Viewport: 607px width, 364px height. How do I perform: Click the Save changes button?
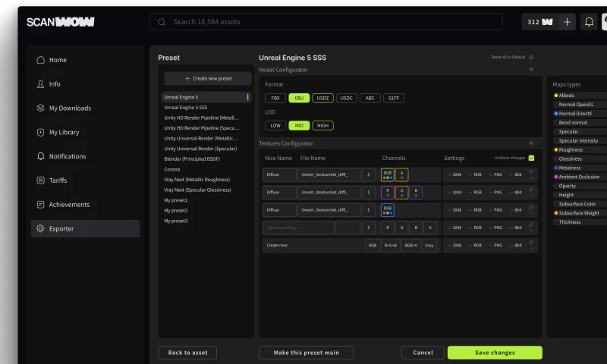click(495, 353)
